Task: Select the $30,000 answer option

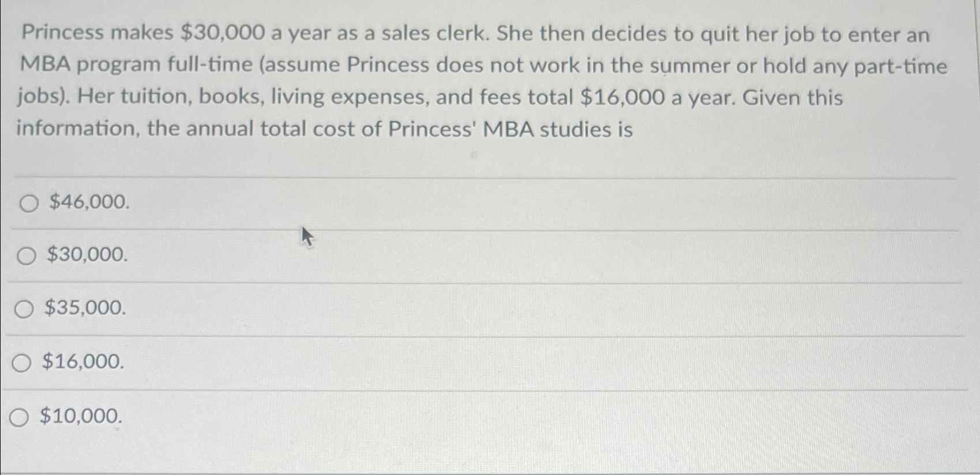Action: pos(25,255)
